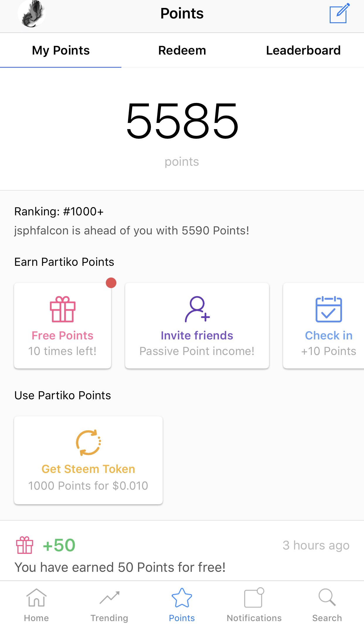This screenshot has height=624, width=364.
Task: Tap the Free Points gift icon
Action: pyautogui.click(x=63, y=309)
